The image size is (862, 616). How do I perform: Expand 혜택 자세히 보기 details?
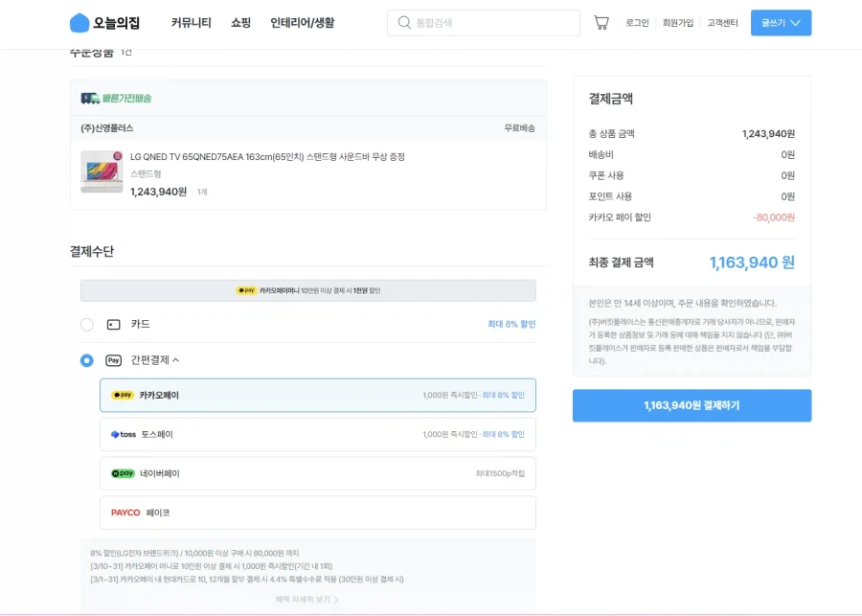click(x=306, y=599)
